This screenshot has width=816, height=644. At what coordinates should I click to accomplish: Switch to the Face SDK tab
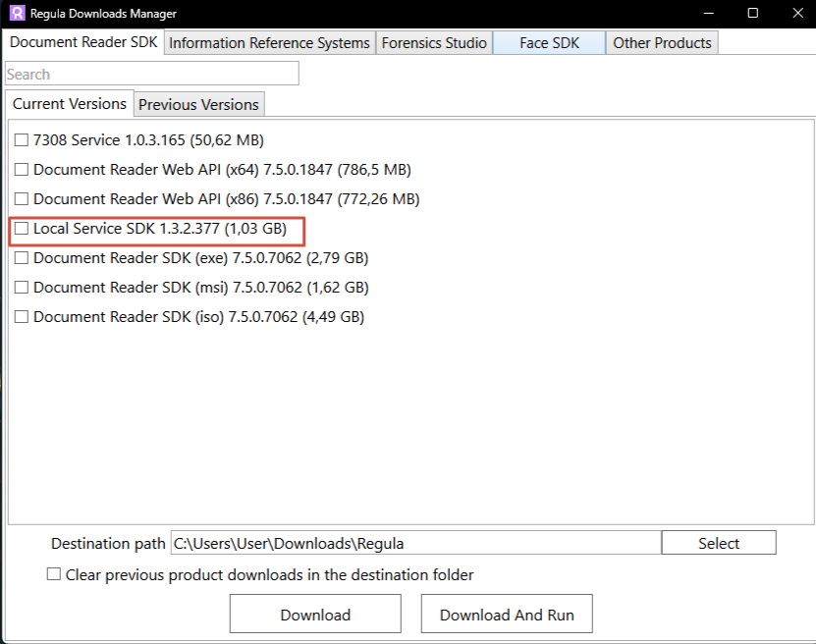pos(549,42)
